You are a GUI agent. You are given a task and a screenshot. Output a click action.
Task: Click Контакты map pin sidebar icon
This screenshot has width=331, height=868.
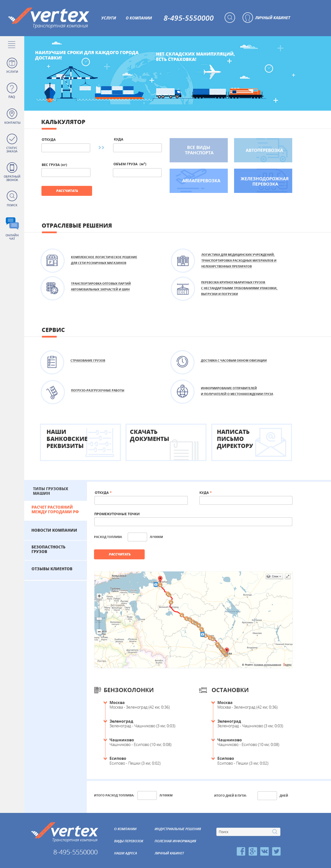12,114
